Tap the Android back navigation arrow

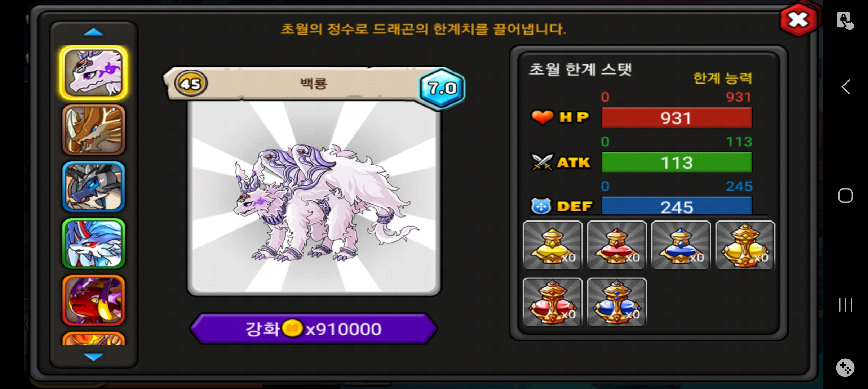(845, 87)
